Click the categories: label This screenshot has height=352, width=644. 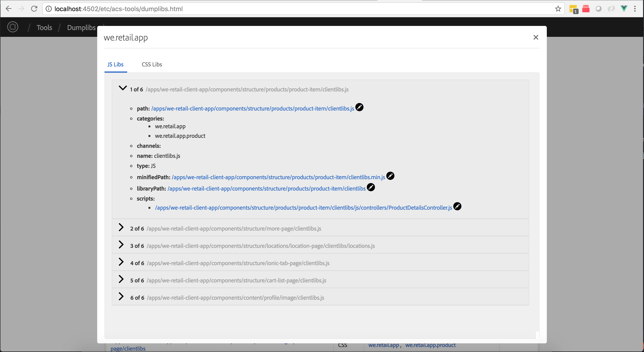151,119
